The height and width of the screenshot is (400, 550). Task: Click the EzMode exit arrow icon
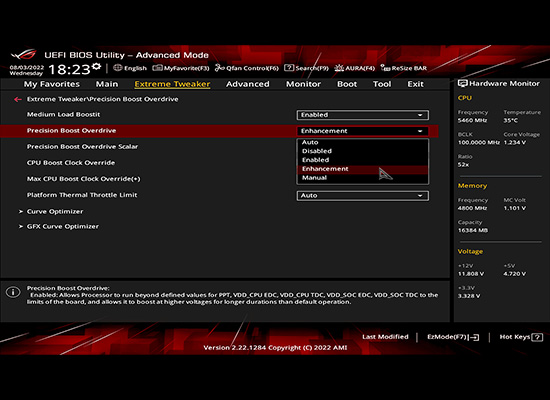click(x=474, y=338)
